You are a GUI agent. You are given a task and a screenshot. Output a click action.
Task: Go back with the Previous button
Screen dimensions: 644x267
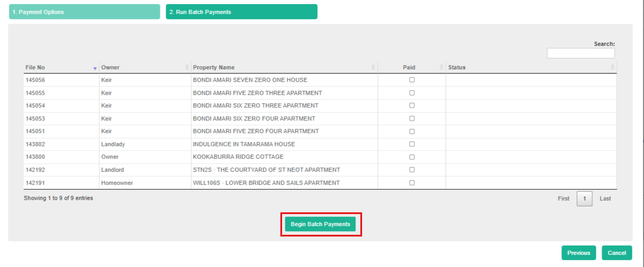tap(579, 253)
